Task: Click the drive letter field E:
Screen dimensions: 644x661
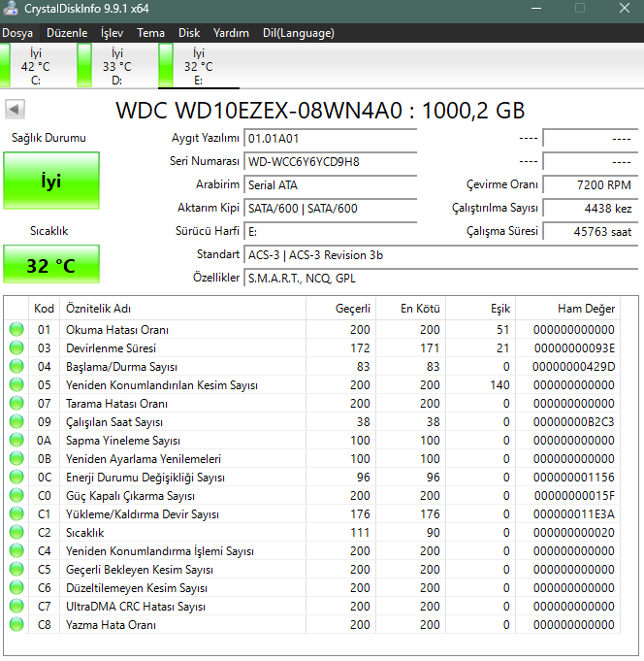Action: tap(330, 231)
